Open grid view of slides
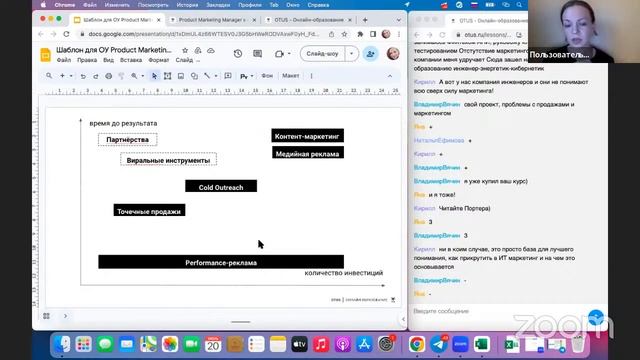 click(x=47, y=316)
